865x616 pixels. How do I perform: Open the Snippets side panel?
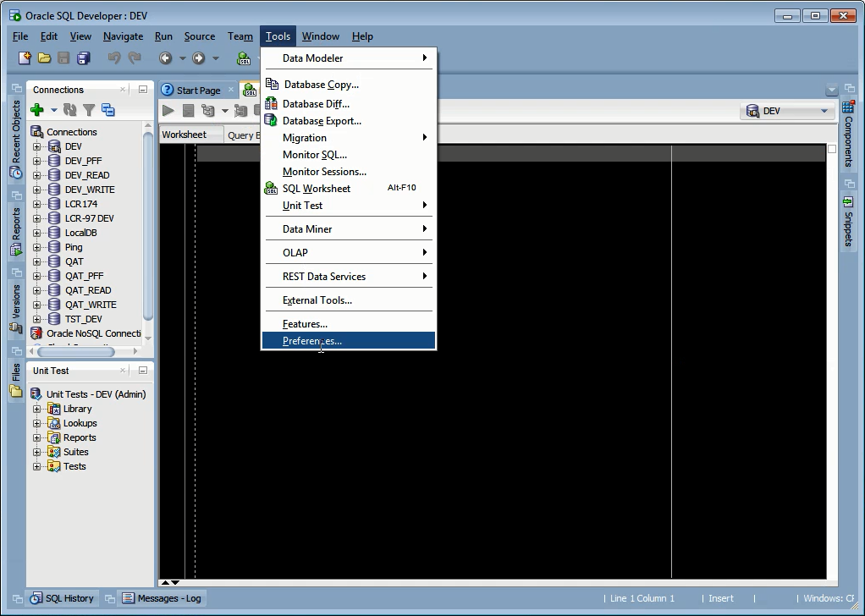tap(848, 222)
